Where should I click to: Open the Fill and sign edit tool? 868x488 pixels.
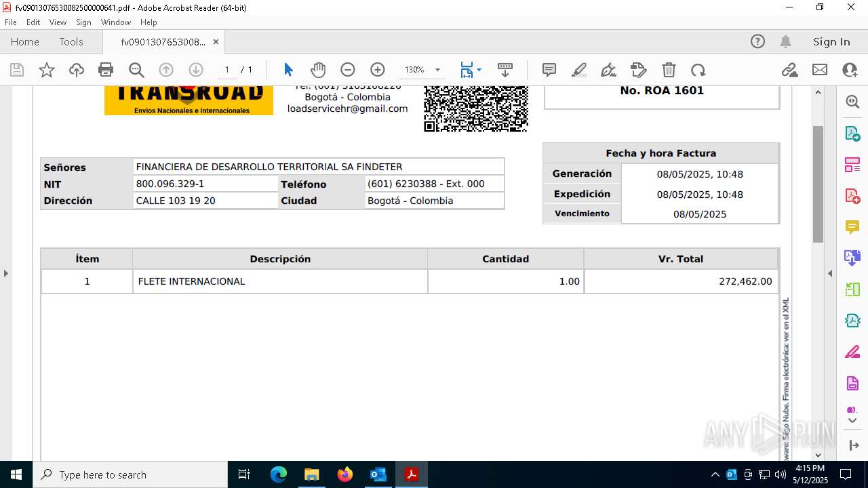pos(638,70)
